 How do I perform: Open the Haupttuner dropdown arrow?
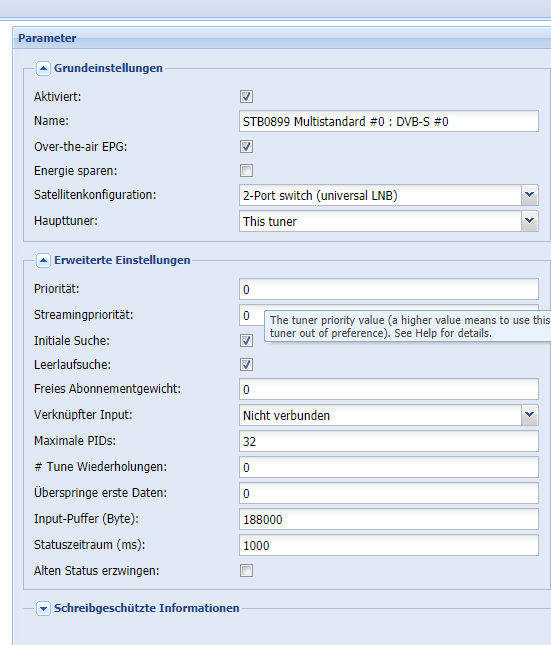pyautogui.click(x=530, y=221)
